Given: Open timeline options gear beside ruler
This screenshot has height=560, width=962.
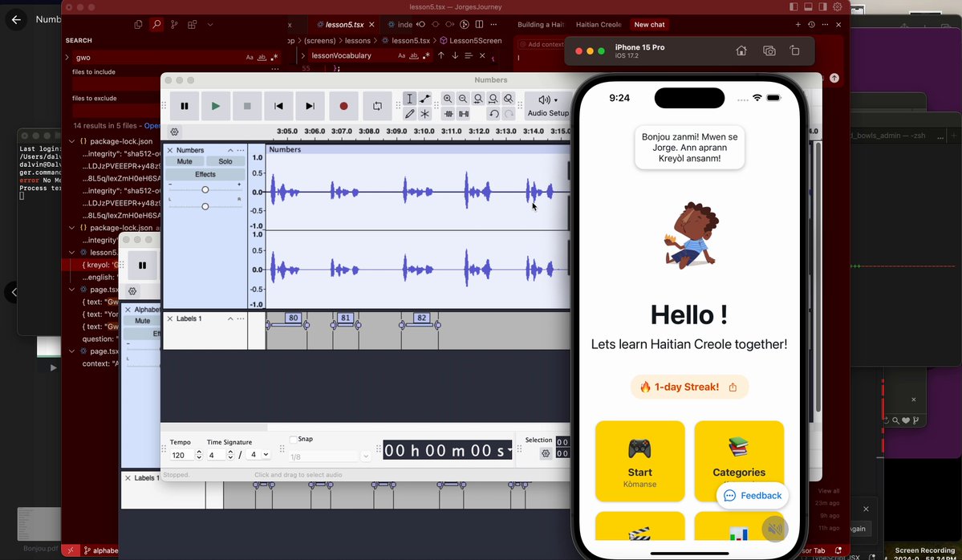Looking at the screenshot, I should (x=174, y=132).
